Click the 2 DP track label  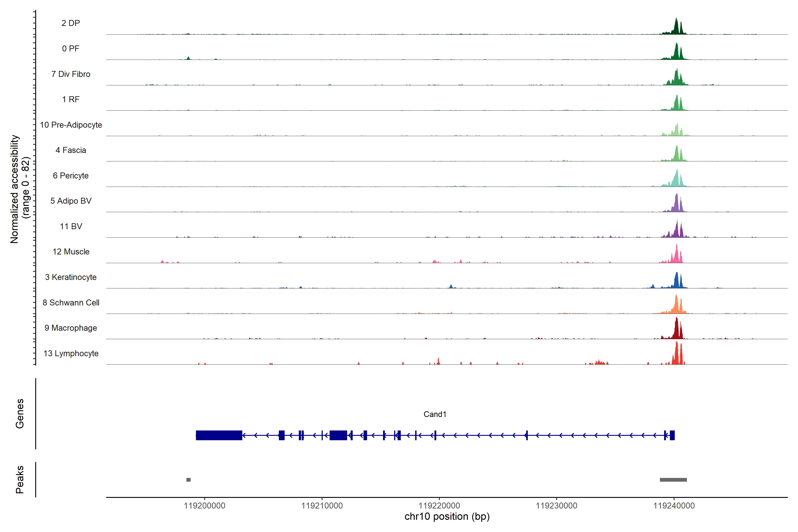pos(70,23)
